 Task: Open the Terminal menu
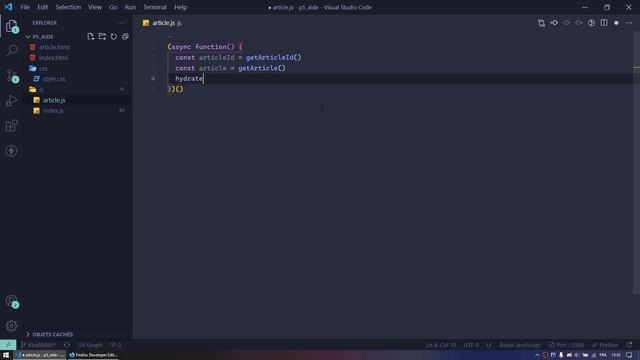pyautogui.click(x=155, y=7)
